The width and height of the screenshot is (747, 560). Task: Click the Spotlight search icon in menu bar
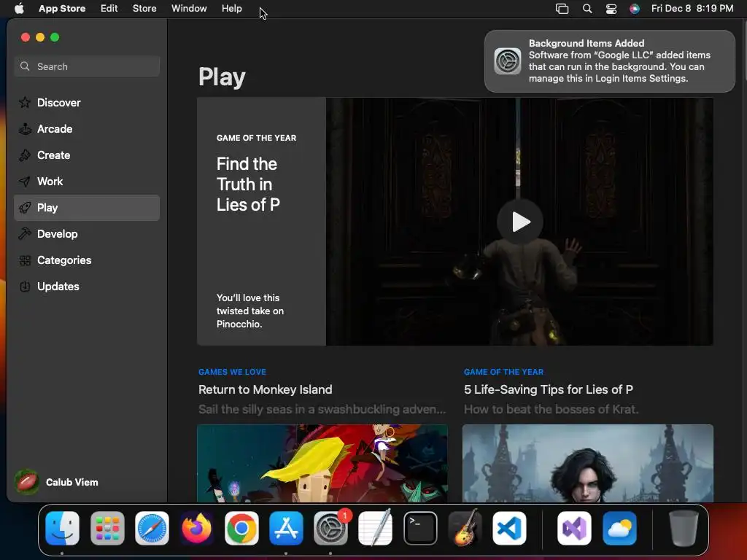coord(587,9)
